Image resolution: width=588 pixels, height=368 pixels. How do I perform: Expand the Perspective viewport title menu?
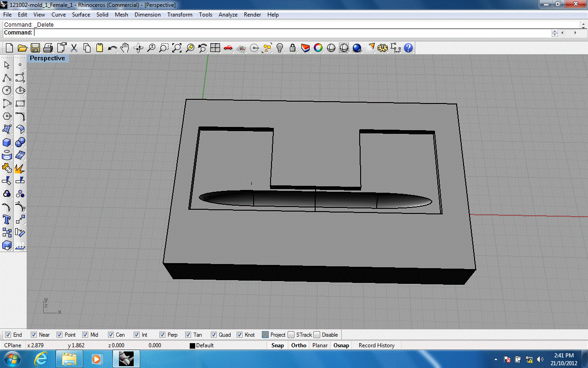pos(47,58)
